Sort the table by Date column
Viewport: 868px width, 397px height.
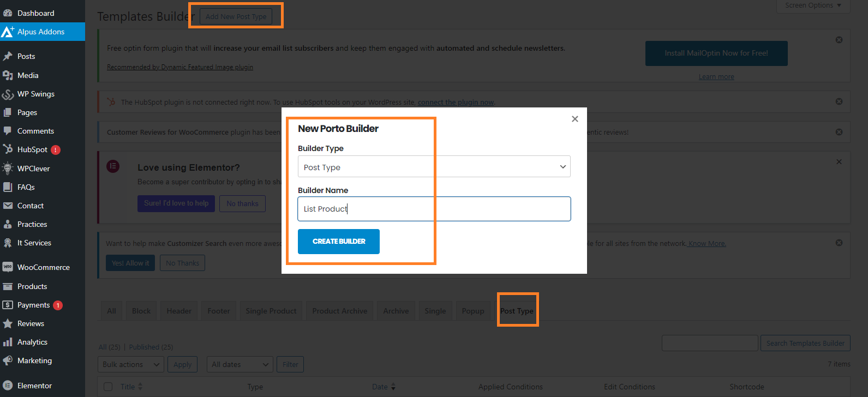point(384,387)
